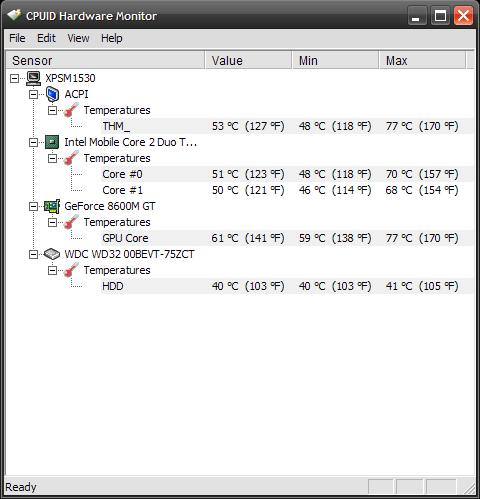Open the View menu
The width and height of the screenshot is (480, 499).
pyautogui.click(x=78, y=38)
